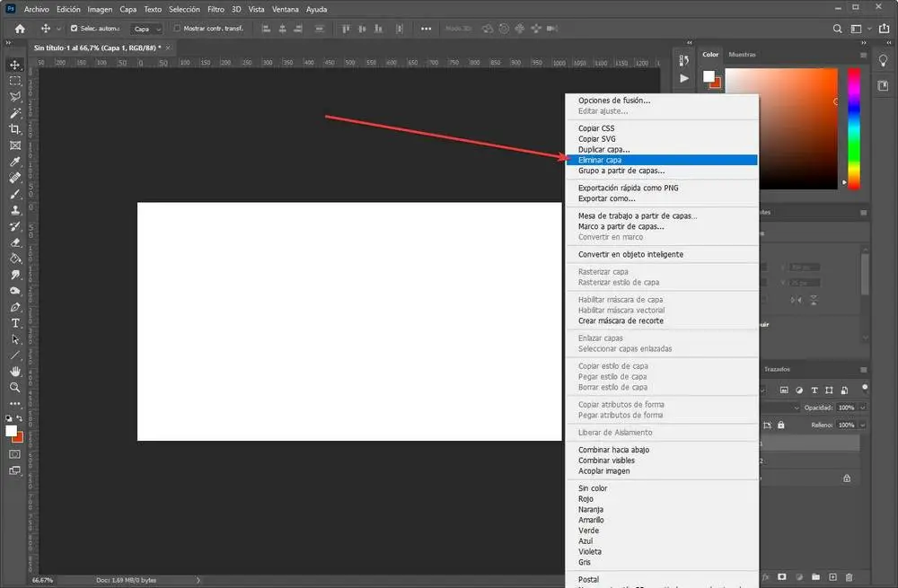The width and height of the screenshot is (898, 588).
Task: Select the Eyedropper tool
Action: 15,162
